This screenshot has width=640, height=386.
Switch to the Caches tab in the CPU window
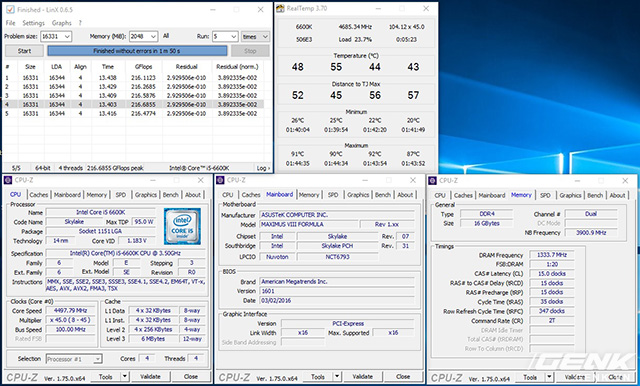pyautogui.click(x=39, y=195)
